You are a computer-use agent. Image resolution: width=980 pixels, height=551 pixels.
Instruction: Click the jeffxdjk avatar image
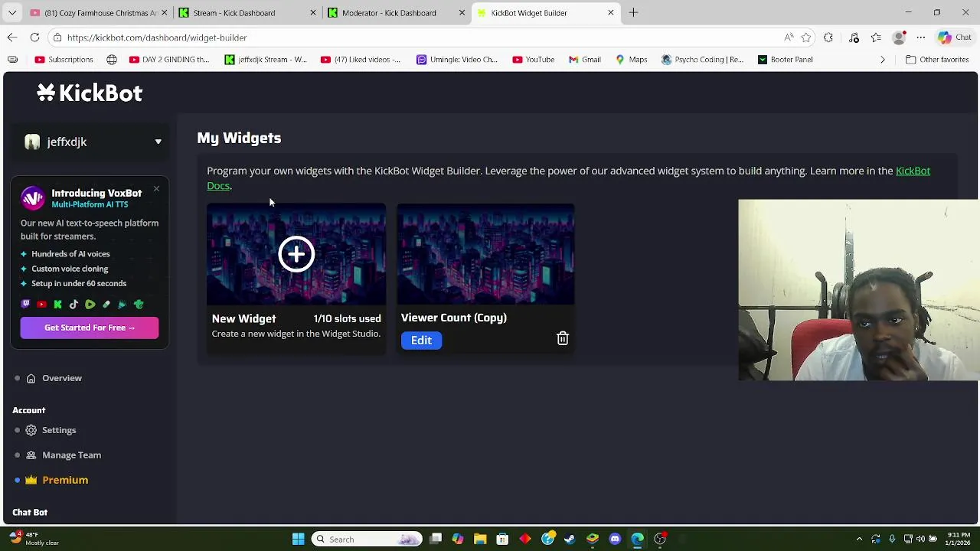click(32, 142)
